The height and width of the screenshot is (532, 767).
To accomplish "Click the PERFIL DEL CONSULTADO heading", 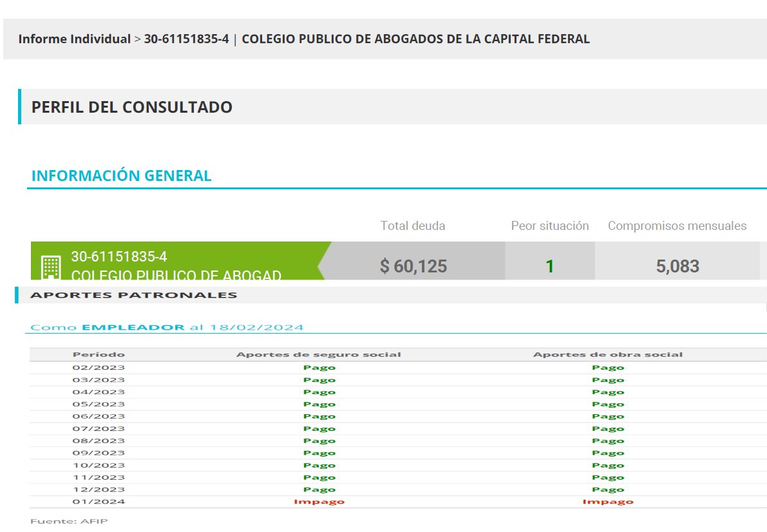I will (132, 107).
